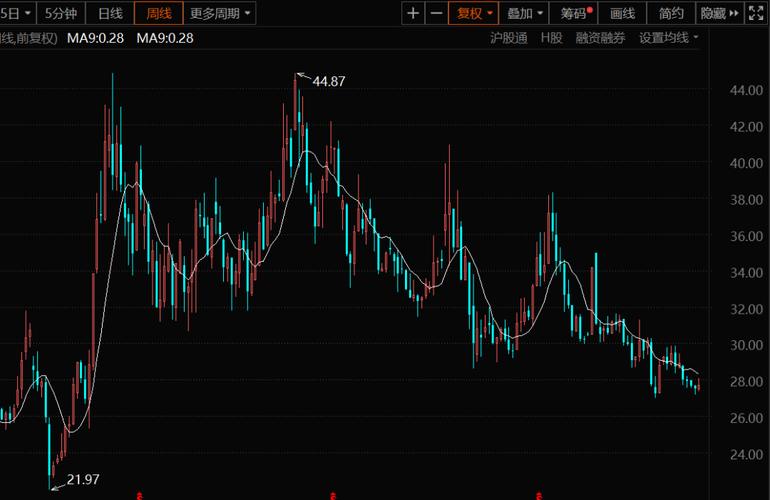Enable the 画线 drawing tools
This screenshot has width=770, height=500.
coord(622,13)
